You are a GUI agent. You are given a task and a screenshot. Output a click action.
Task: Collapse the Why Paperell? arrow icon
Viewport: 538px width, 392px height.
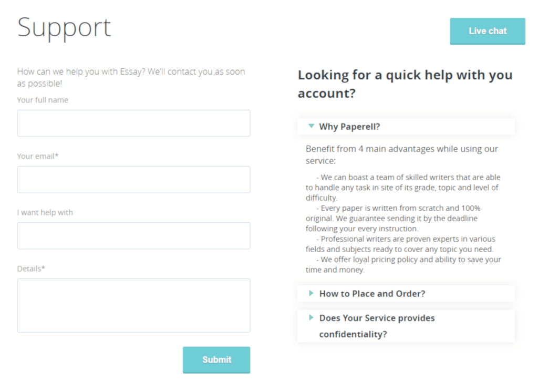click(x=311, y=126)
